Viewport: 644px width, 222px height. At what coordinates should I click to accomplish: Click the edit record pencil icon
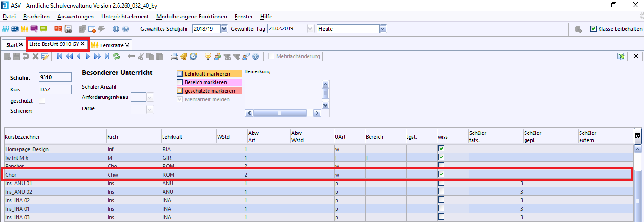pyautogui.click(x=45, y=56)
